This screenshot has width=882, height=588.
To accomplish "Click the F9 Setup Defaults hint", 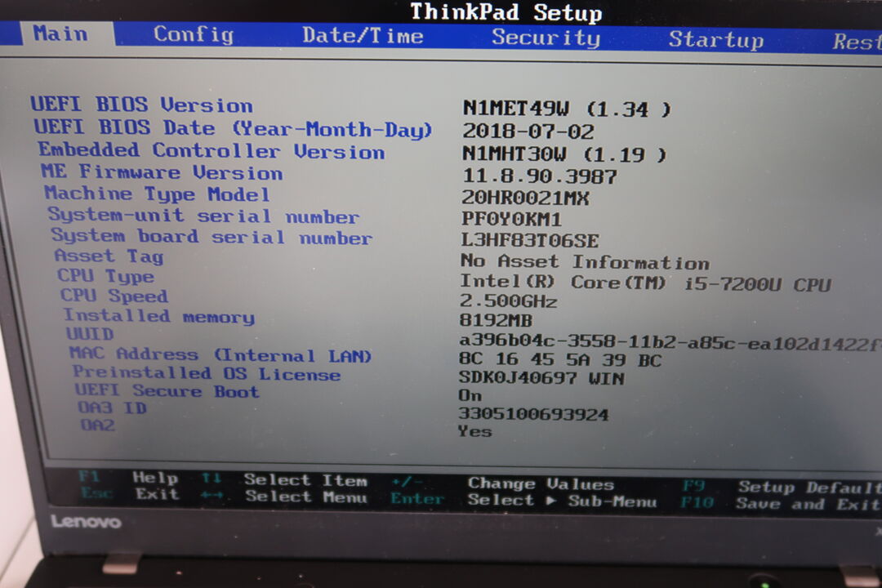I will pyautogui.click(x=780, y=487).
